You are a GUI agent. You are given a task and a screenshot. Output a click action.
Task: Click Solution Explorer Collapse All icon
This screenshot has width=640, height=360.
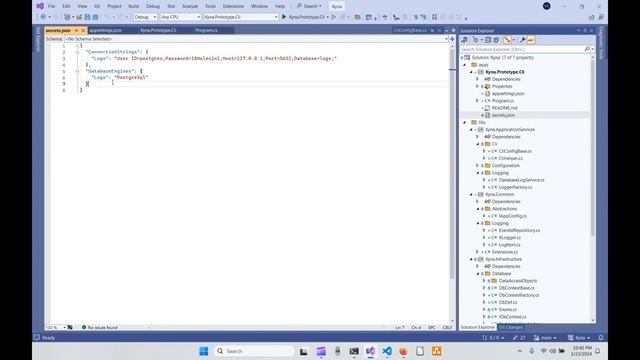tap(488, 40)
